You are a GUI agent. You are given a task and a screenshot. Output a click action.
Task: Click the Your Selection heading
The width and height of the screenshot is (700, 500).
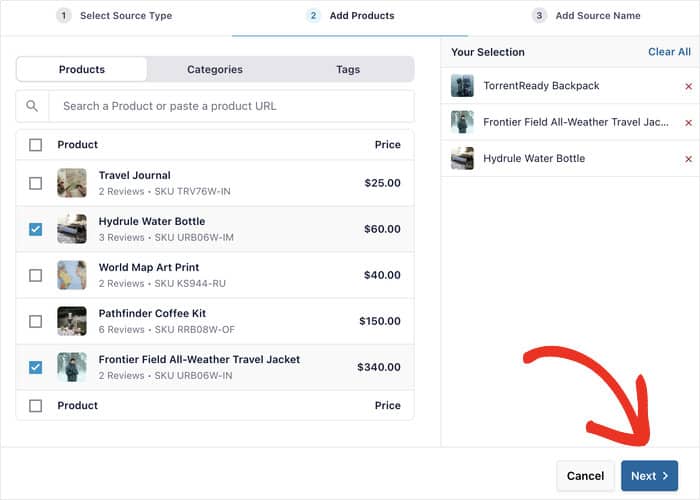[x=488, y=52]
